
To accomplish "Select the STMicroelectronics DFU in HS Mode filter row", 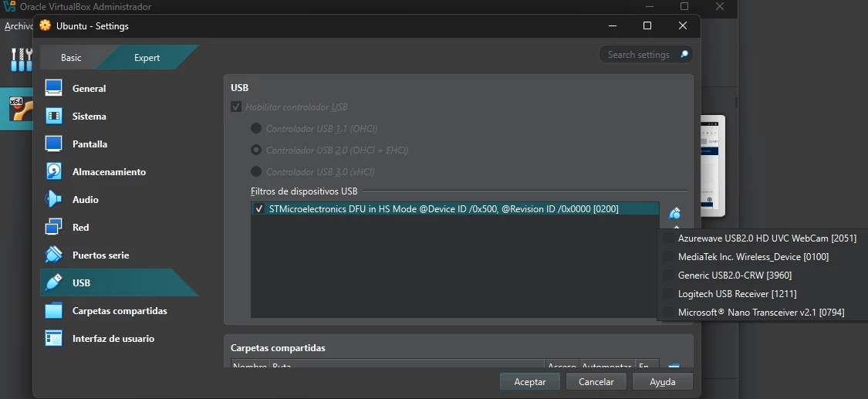I will 455,209.
